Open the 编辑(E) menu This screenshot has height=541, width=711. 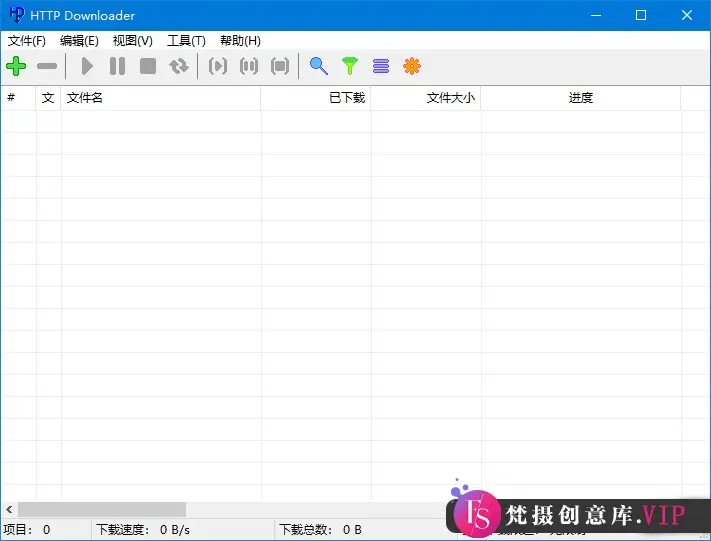point(79,41)
